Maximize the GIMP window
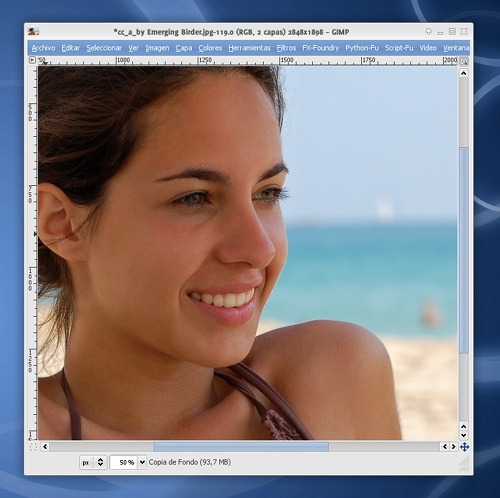Viewport: 500px width, 498px height. point(452,31)
